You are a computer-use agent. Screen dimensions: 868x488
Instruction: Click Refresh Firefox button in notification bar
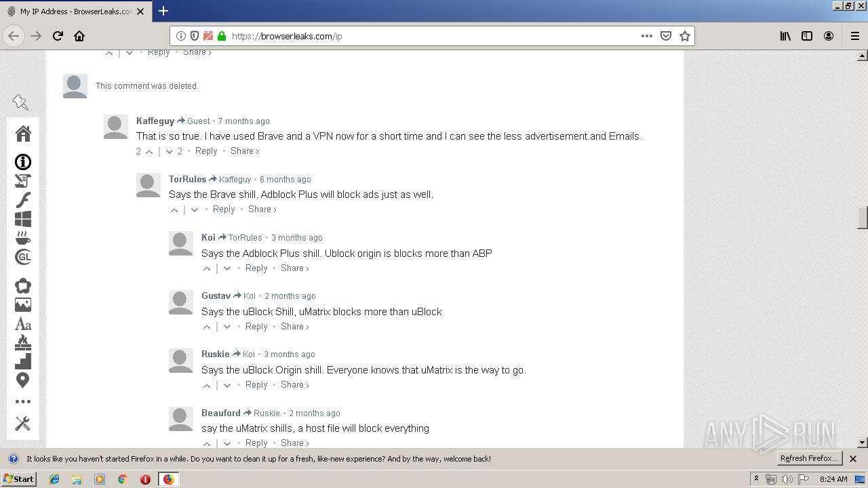tap(810, 459)
